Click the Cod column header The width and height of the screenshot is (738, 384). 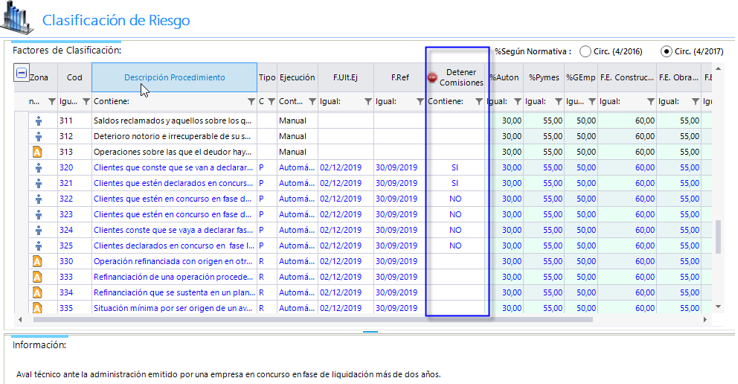click(74, 77)
